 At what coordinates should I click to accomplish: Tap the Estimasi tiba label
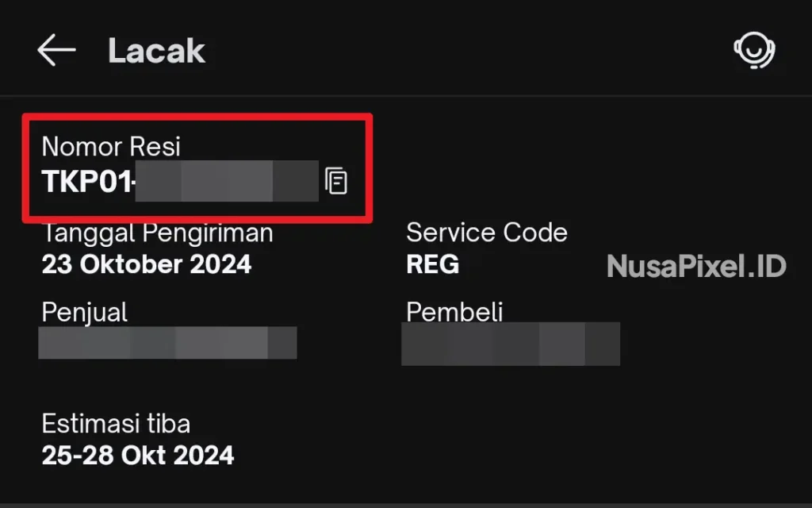pos(116,424)
